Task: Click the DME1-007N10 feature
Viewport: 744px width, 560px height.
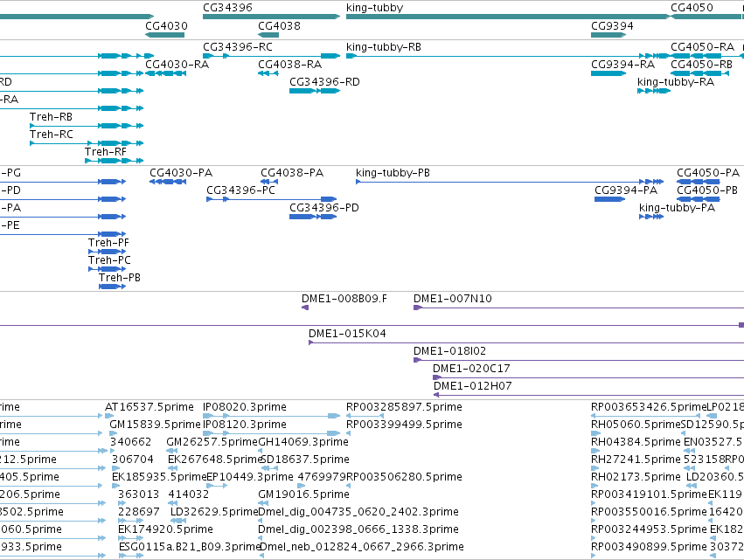Action: pos(579,308)
